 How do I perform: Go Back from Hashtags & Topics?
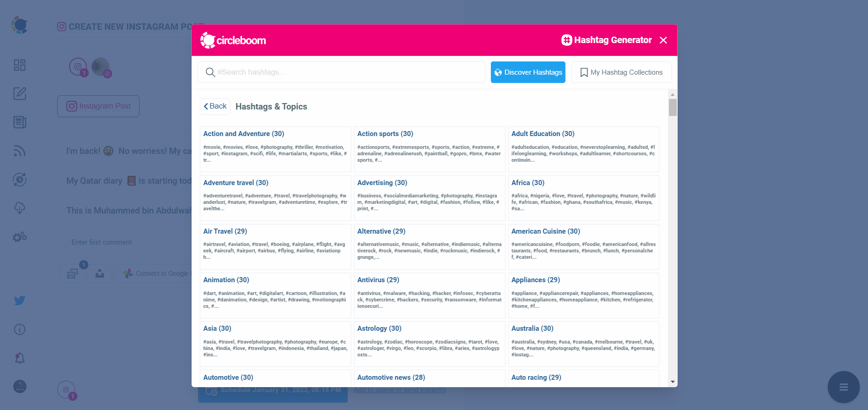(215, 106)
